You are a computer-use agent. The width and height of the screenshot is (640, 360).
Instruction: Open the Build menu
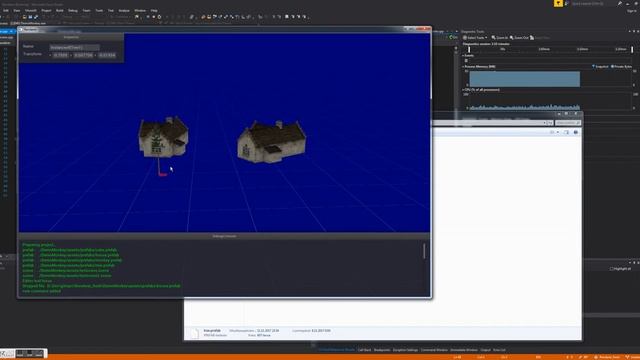click(x=60, y=10)
